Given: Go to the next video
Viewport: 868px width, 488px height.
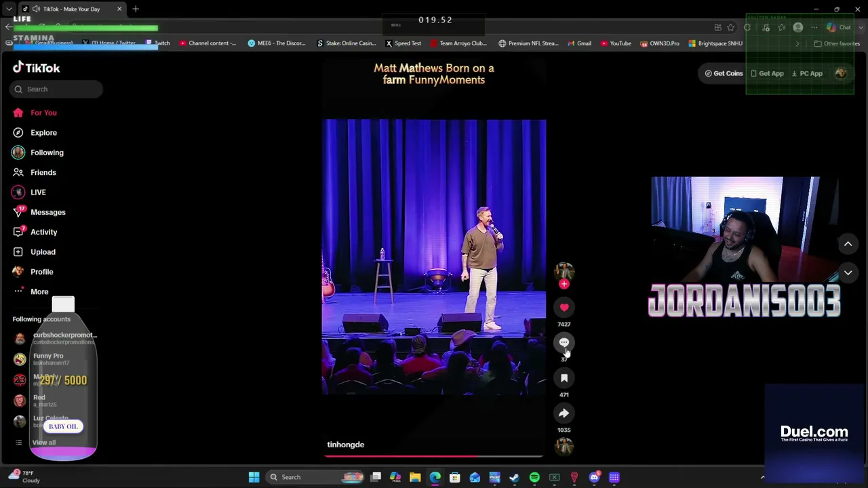Looking at the screenshot, I should point(848,272).
